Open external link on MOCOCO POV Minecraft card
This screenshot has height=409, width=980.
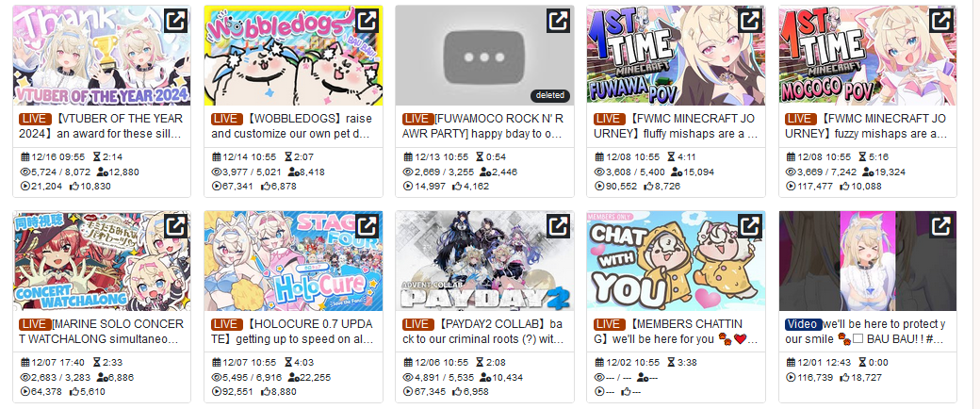(x=940, y=21)
